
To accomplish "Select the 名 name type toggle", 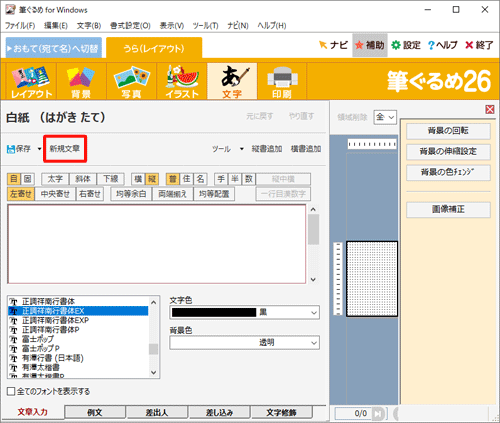I will (200, 179).
